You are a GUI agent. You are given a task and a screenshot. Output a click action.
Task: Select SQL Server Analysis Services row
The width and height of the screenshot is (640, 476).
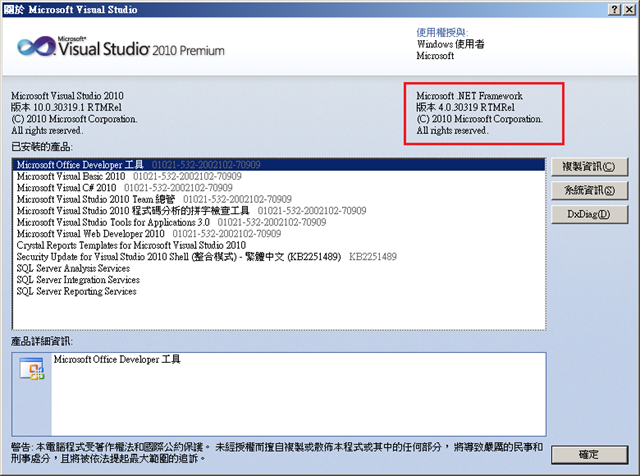[279, 268]
